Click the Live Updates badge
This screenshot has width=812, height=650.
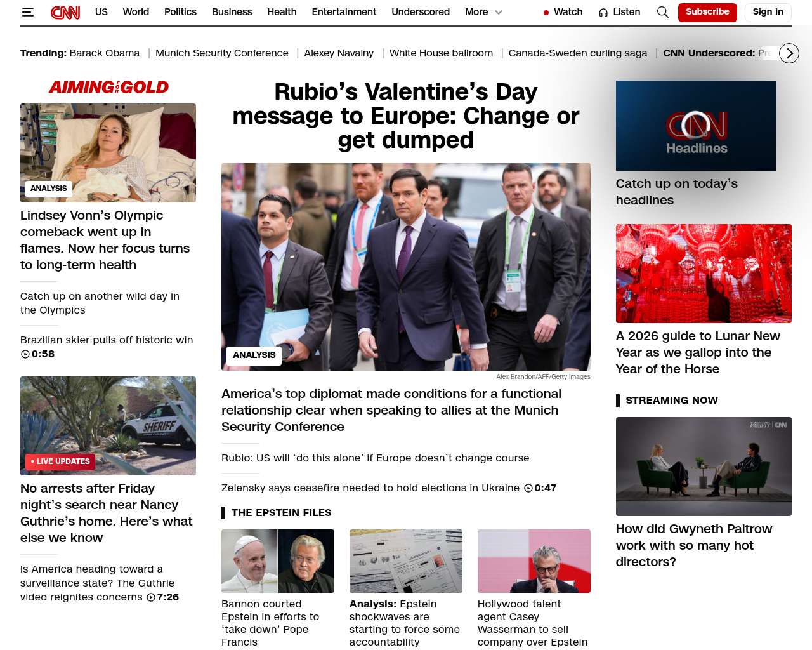(x=60, y=461)
